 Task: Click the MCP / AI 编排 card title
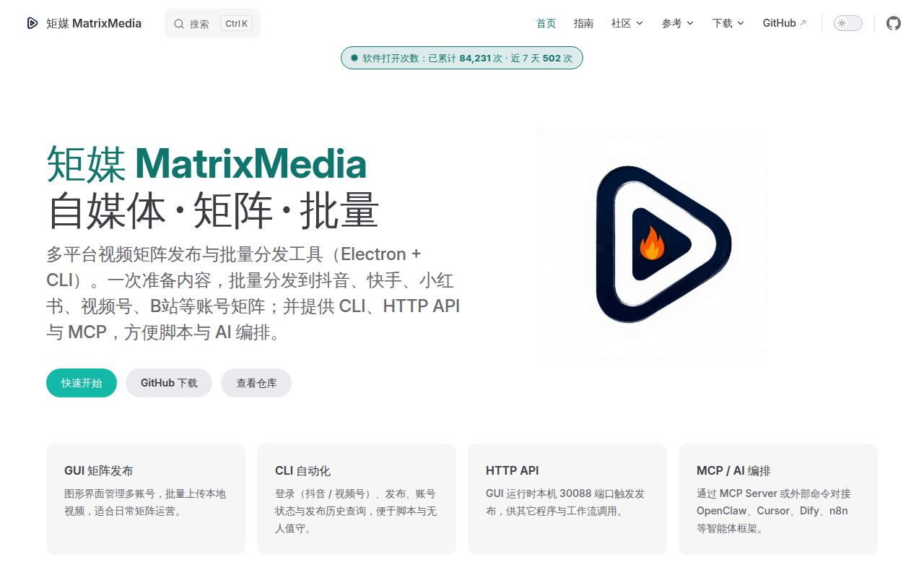coord(733,470)
